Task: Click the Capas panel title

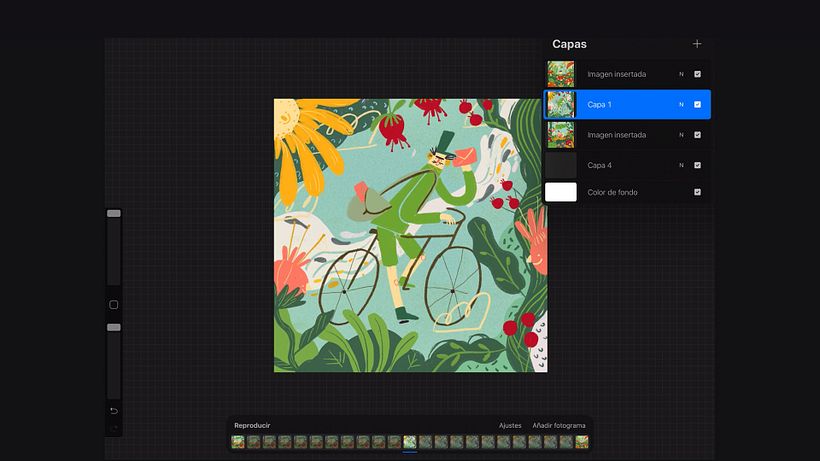Action: coord(569,44)
